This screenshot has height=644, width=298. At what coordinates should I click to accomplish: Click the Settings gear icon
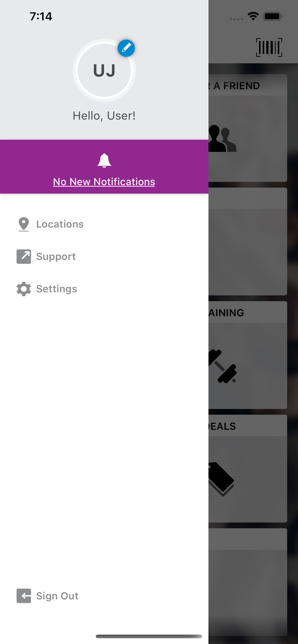(24, 289)
